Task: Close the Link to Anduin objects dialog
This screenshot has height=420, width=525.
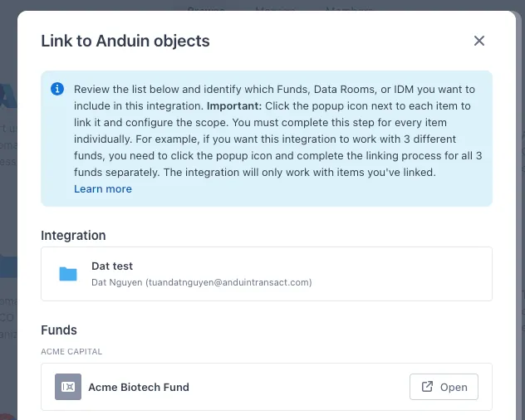Action: (x=478, y=41)
